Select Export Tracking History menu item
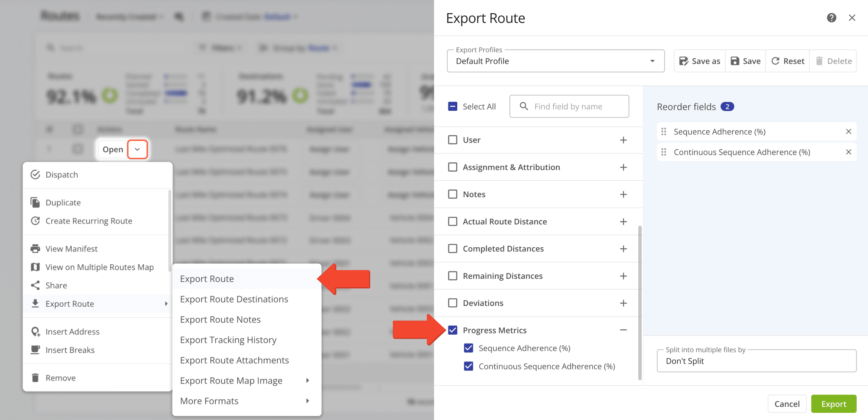The width and height of the screenshot is (868, 420). tap(228, 340)
